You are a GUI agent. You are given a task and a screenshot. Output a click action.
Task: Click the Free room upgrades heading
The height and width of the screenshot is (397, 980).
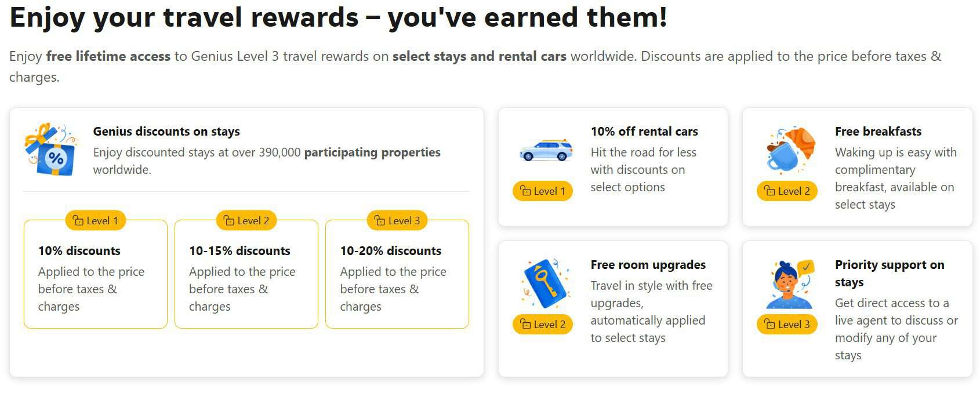coord(648,265)
